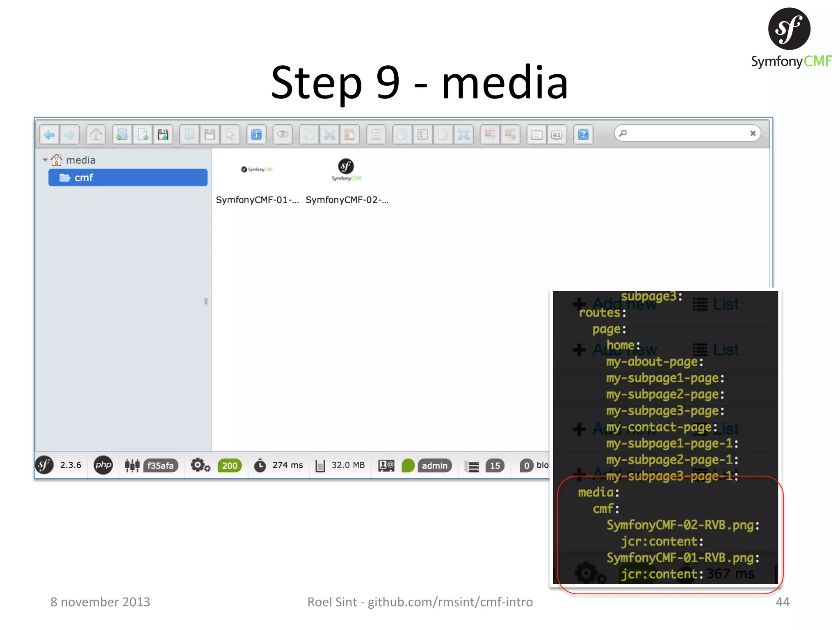This screenshot has width=840, height=630.
Task: Open the 32.0 MB memory panel
Action: coord(340,465)
